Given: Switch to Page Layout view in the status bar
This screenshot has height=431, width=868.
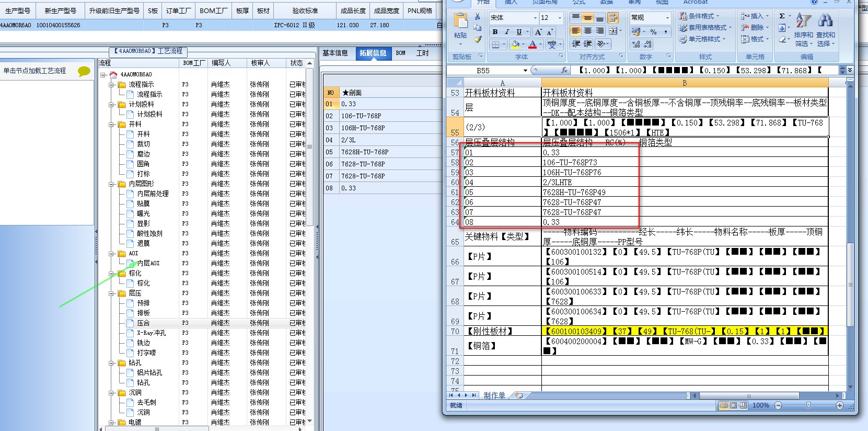Looking at the screenshot, I should (x=733, y=405).
